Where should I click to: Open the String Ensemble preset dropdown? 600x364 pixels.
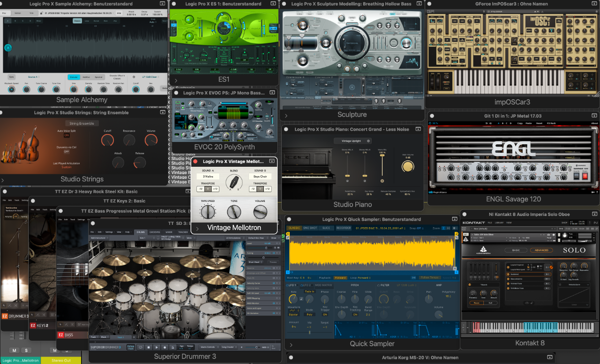tap(82, 123)
